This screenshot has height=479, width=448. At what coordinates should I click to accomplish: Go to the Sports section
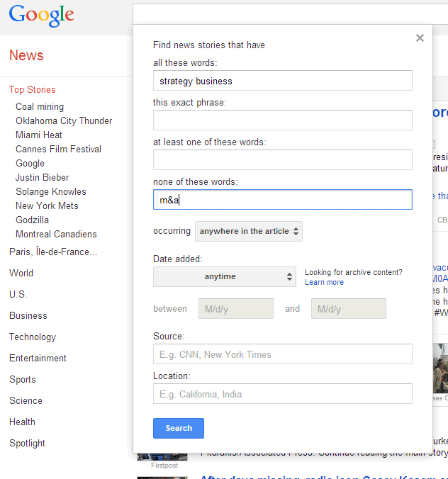click(22, 379)
